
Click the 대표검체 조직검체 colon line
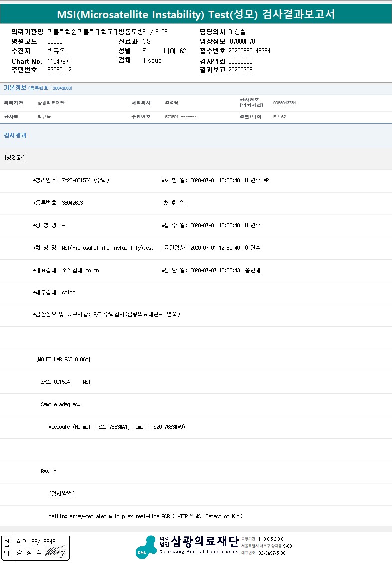[66, 270]
